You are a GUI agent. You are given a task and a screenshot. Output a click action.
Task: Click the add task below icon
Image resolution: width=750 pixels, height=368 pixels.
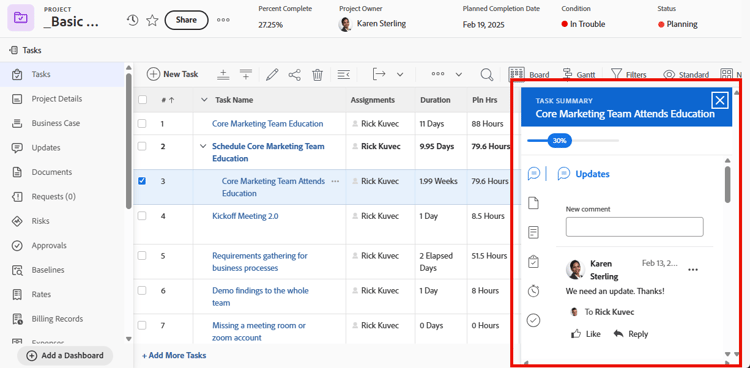tap(246, 74)
